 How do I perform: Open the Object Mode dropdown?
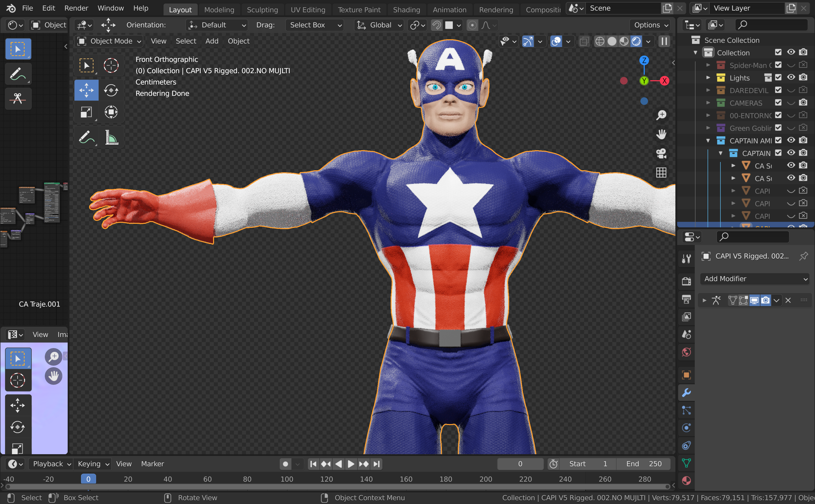point(109,41)
